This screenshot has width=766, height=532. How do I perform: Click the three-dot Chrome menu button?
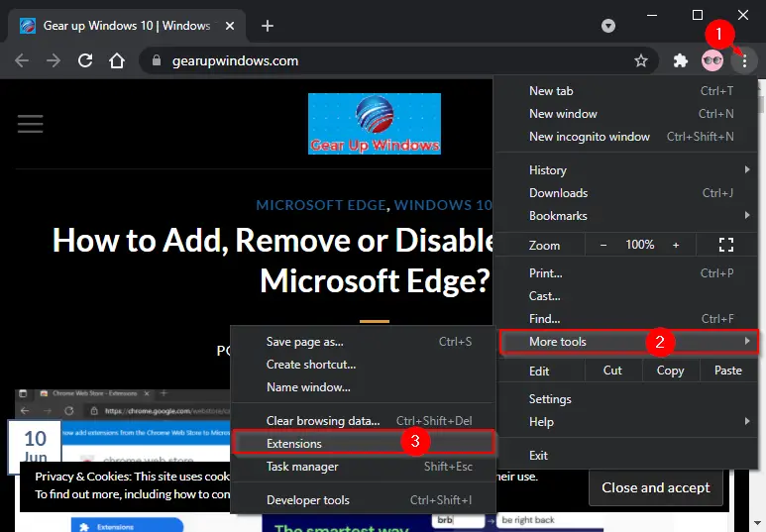point(744,61)
